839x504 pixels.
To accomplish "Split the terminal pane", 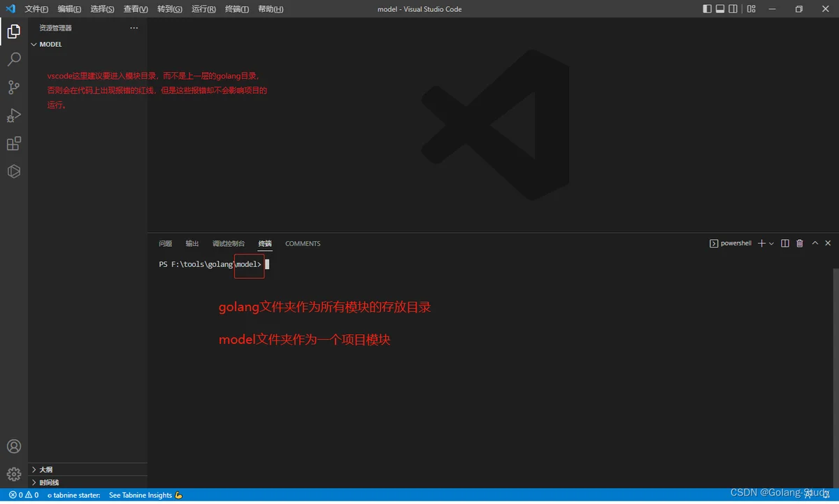I will 785,243.
